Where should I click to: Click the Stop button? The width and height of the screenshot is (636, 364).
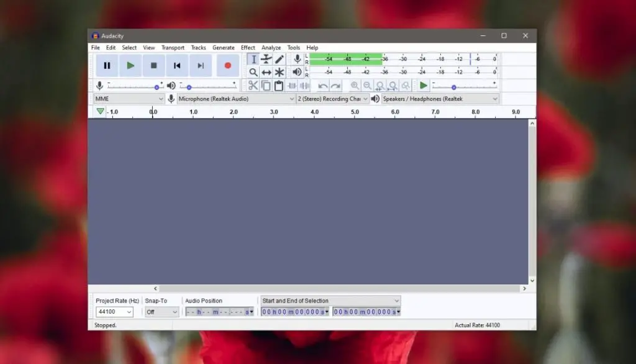[x=154, y=65]
